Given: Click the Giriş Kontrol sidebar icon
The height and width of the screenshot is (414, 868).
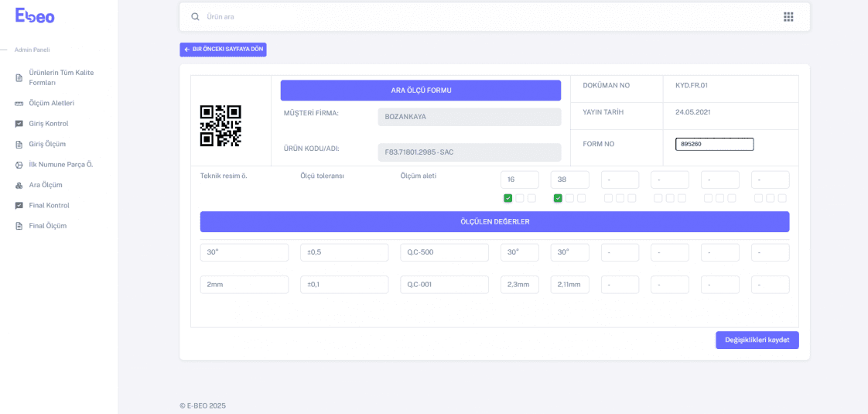Looking at the screenshot, I should [19, 124].
